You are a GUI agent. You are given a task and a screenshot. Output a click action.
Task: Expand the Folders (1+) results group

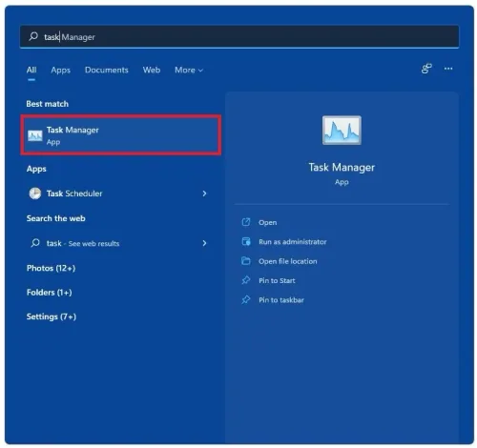[x=50, y=293]
